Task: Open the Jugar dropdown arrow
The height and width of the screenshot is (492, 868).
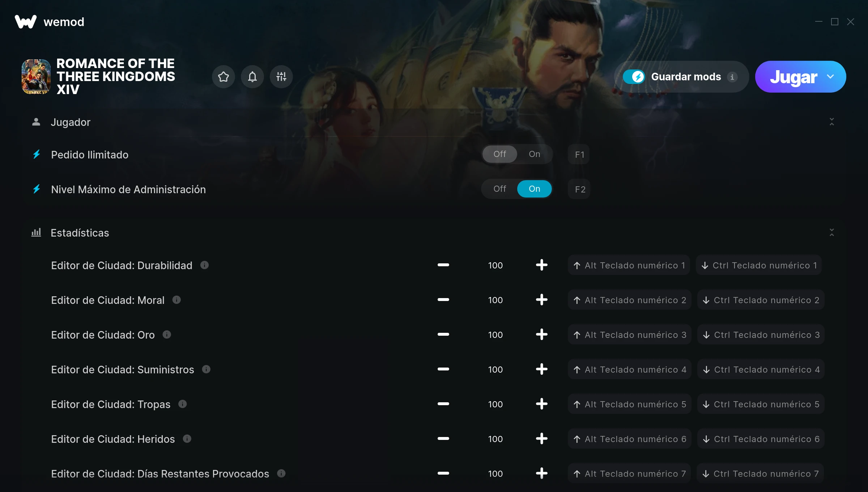Action: pyautogui.click(x=830, y=77)
